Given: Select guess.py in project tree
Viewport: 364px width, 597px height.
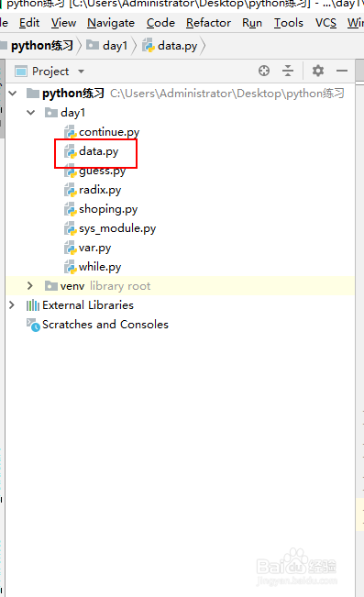Looking at the screenshot, I should click(x=102, y=171).
